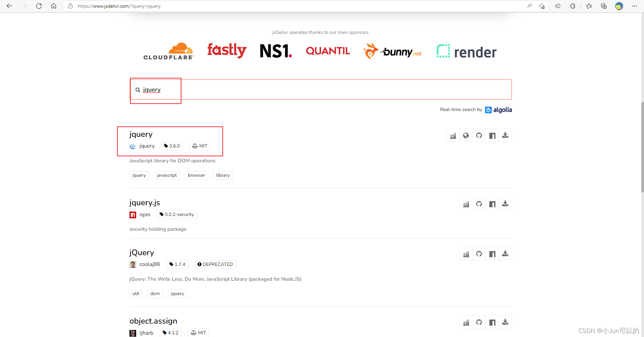Screen dimensions: 644x337
Task: Click the MIT license tag on jquery
Action: point(200,146)
